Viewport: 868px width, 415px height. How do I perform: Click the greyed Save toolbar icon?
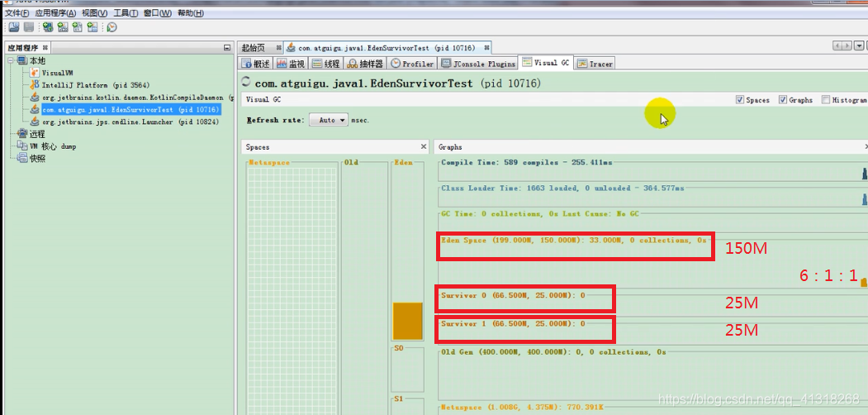(29, 26)
